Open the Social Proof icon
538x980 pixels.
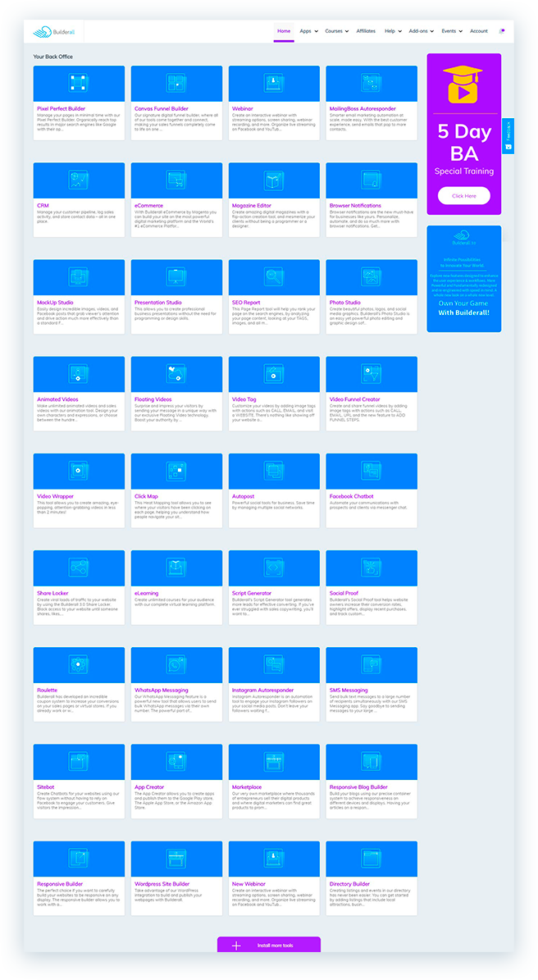pyautogui.click(x=372, y=567)
